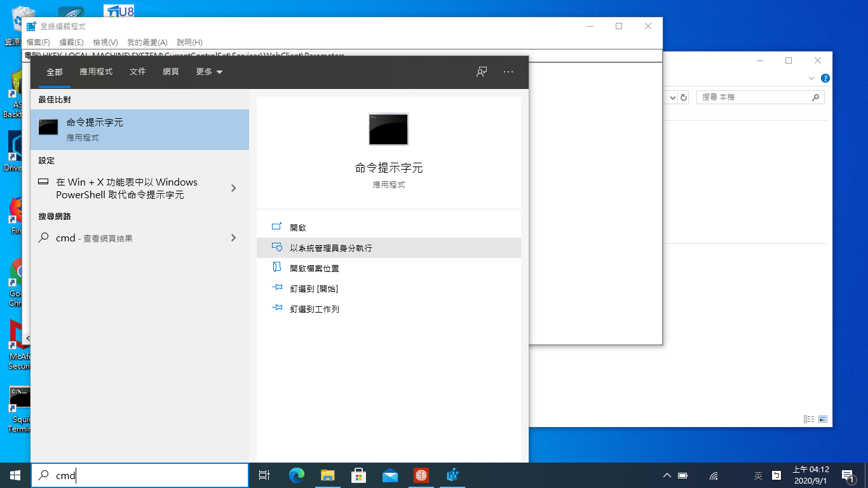Switch to details view in File Explorer
The height and width of the screenshot is (488, 868).
[809, 419]
